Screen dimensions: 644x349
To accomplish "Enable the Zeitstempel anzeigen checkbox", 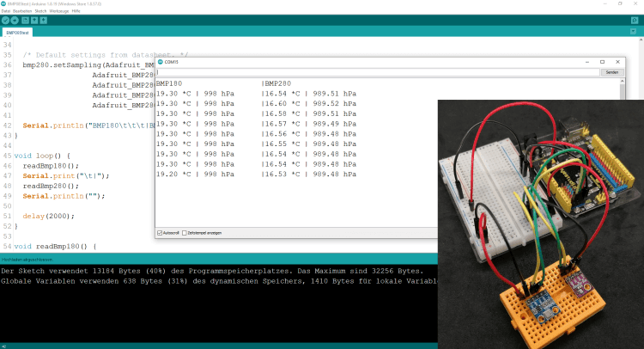I will coord(185,233).
